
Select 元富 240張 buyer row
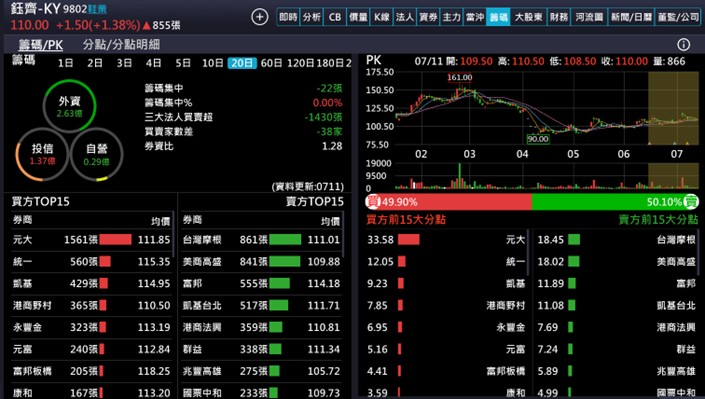click(92, 349)
